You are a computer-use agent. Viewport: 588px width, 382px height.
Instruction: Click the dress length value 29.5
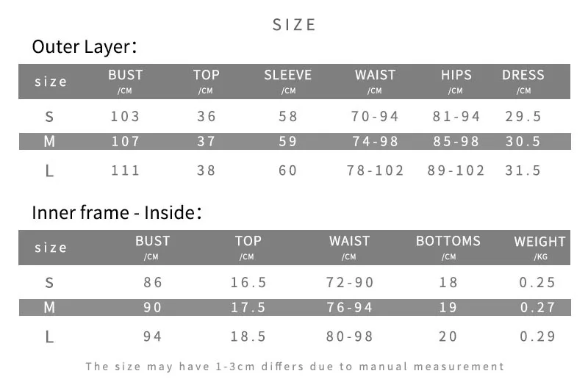(523, 116)
